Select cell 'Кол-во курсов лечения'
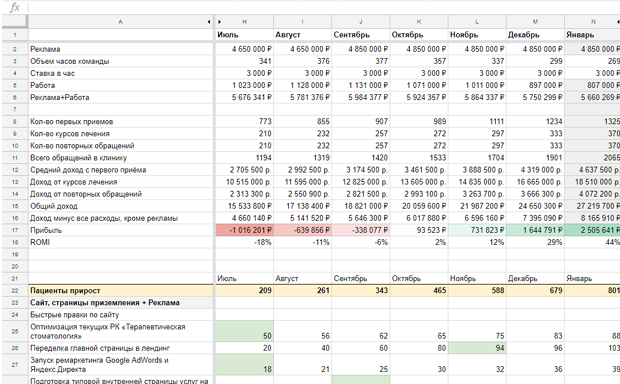The height and width of the screenshot is (384, 620). click(x=121, y=134)
